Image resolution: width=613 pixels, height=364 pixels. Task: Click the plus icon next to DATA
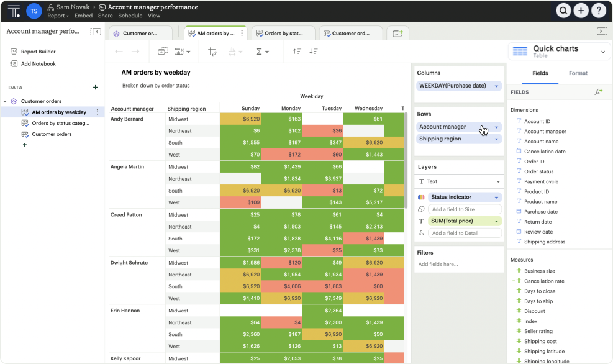[x=95, y=88]
